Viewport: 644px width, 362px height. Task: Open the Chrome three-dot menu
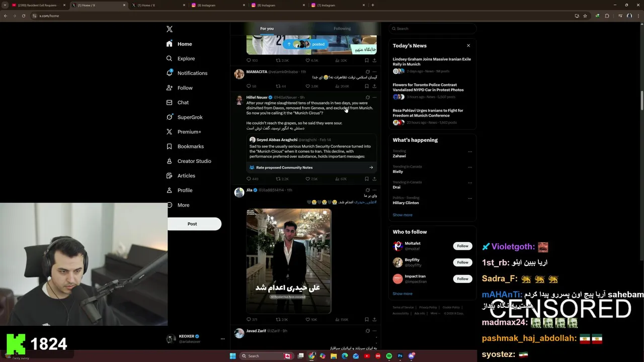click(638, 16)
